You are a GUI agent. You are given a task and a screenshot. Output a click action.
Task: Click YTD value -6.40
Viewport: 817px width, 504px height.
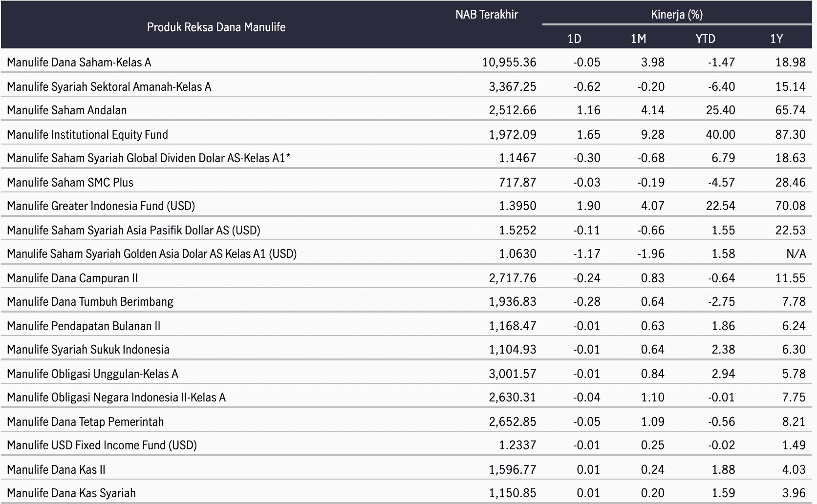pos(721,86)
